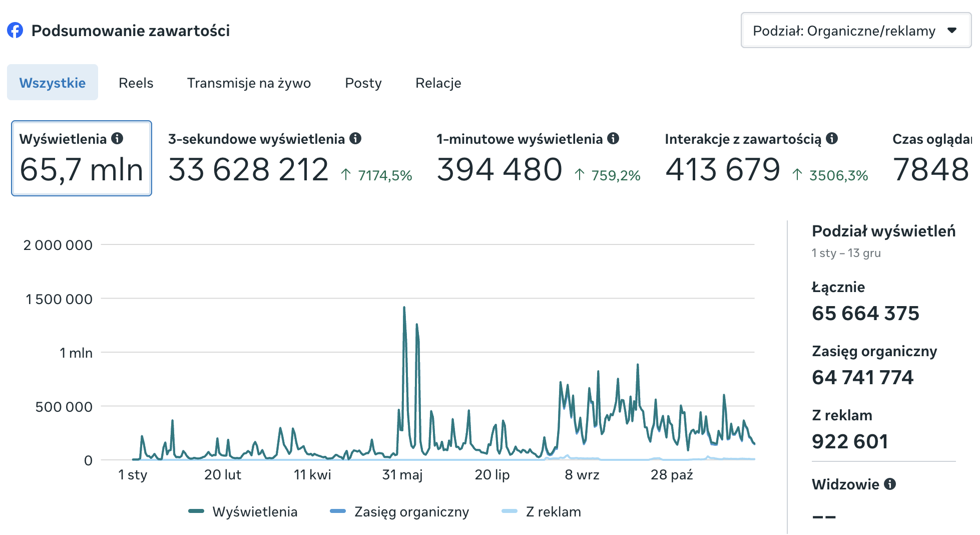The image size is (980, 535).
Task: Click info icon beside 3-sekundowe wyświetlenia
Action: click(355, 138)
